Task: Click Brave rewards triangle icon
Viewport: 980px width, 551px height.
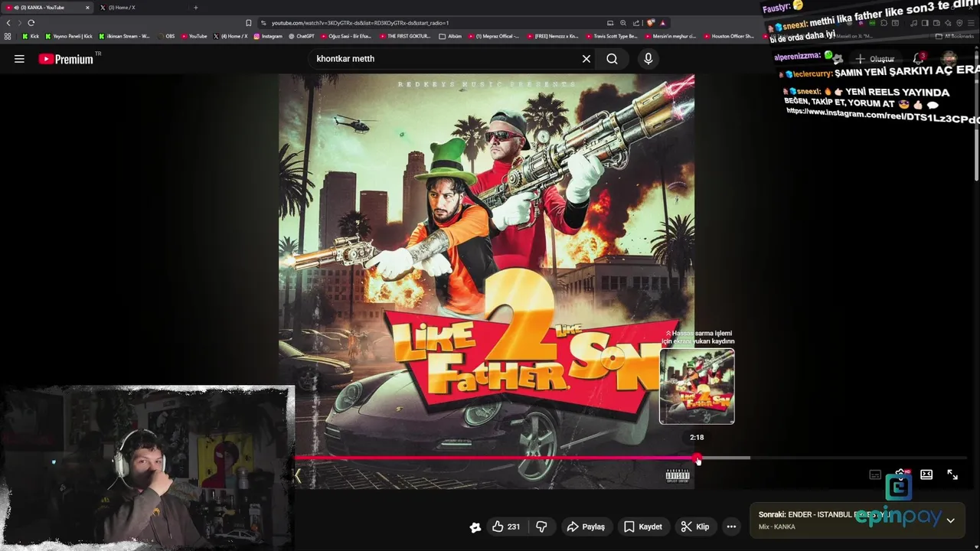Action: [663, 23]
